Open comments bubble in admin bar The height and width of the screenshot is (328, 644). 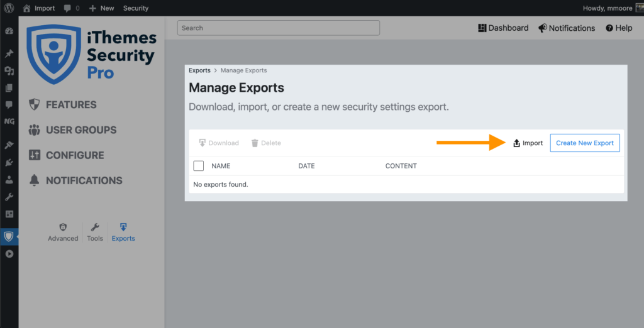point(72,8)
